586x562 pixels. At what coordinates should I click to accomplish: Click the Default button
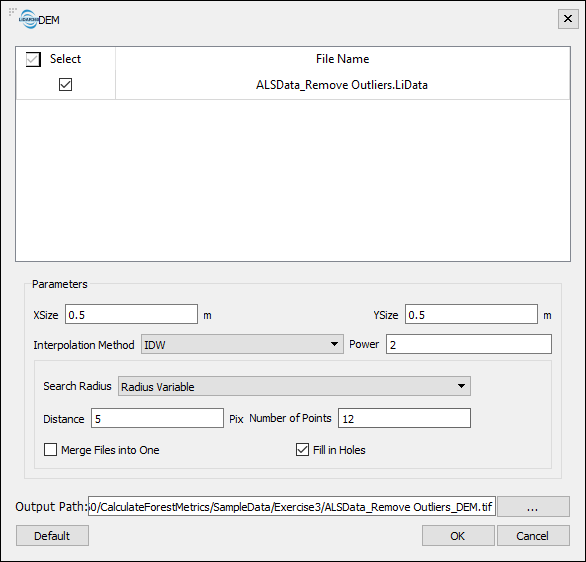click(x=52, y=535)
